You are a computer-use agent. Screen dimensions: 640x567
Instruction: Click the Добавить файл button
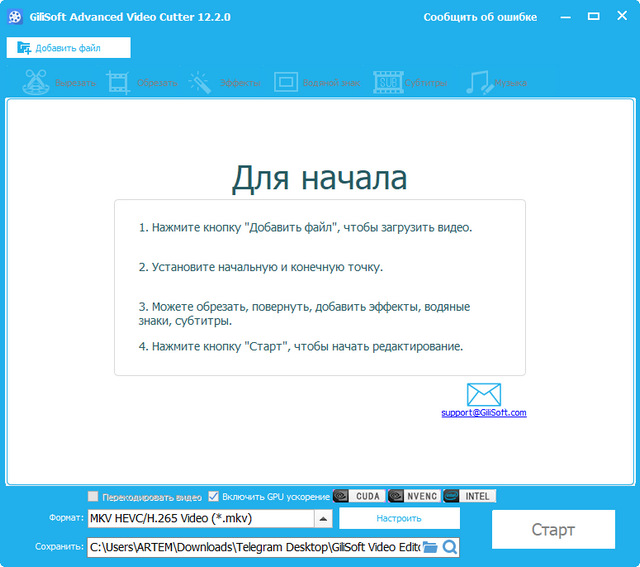(69, 48)
